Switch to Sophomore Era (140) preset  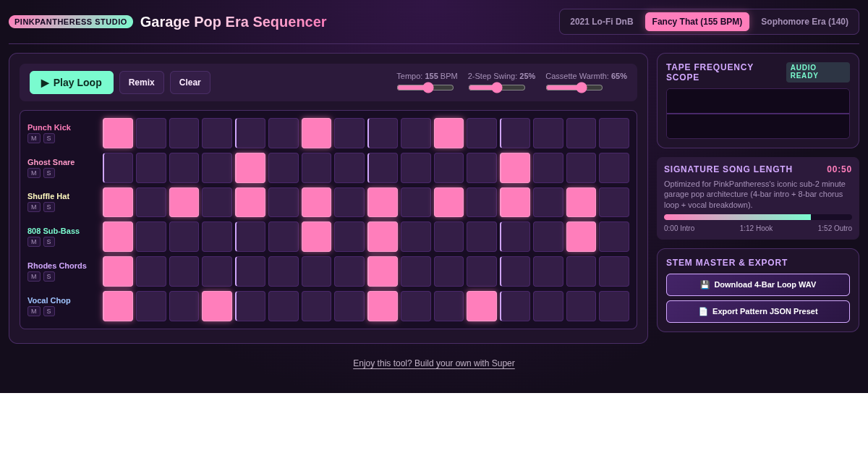point(805,22)
